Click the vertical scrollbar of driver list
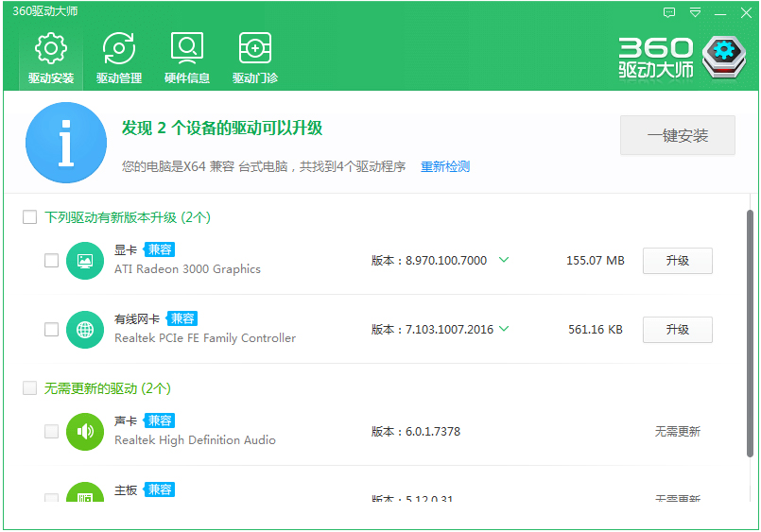 click(750, 334)
